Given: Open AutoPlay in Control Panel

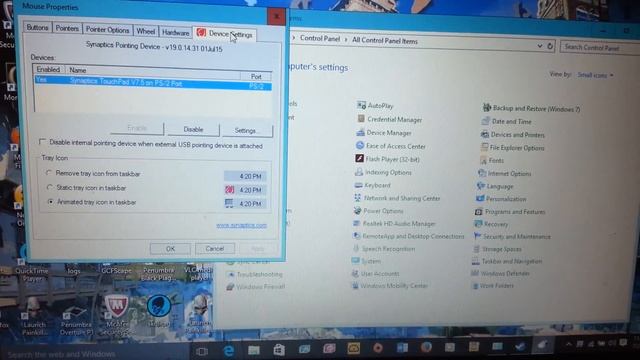Looking at the screenshot, I should (x=375, y=106).
